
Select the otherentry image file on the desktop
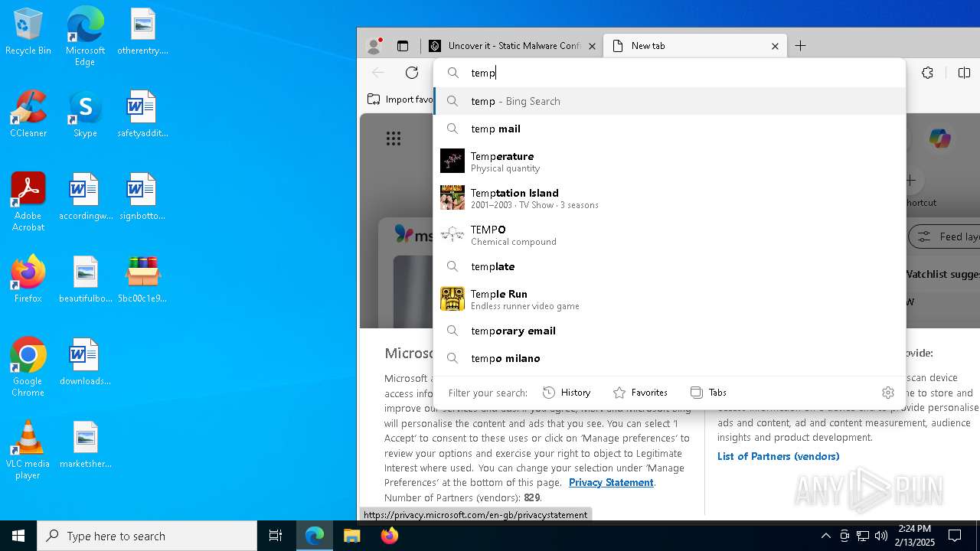coord(142,32)
